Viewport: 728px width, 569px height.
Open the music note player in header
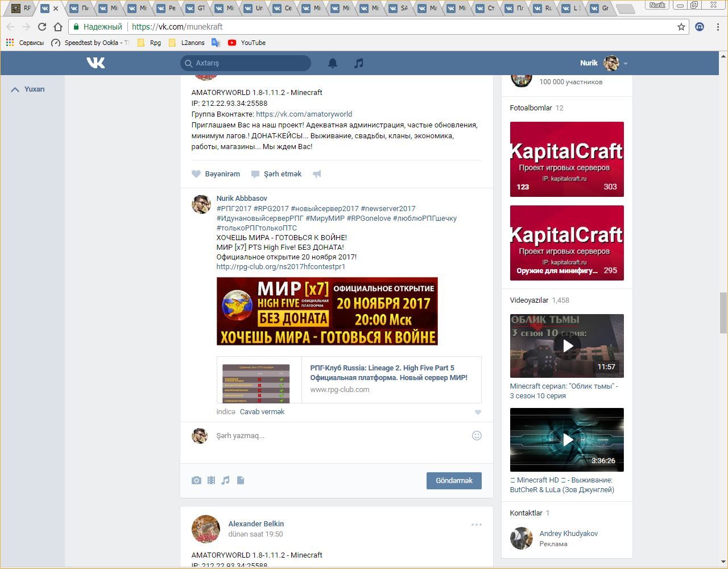[358, 63]
